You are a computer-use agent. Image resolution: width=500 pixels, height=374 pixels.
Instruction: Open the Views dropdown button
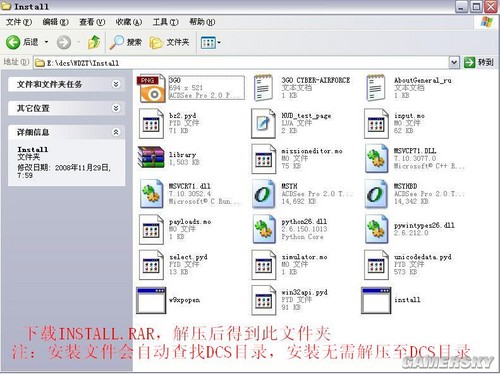pyautogui.click(x=211, y=43)
